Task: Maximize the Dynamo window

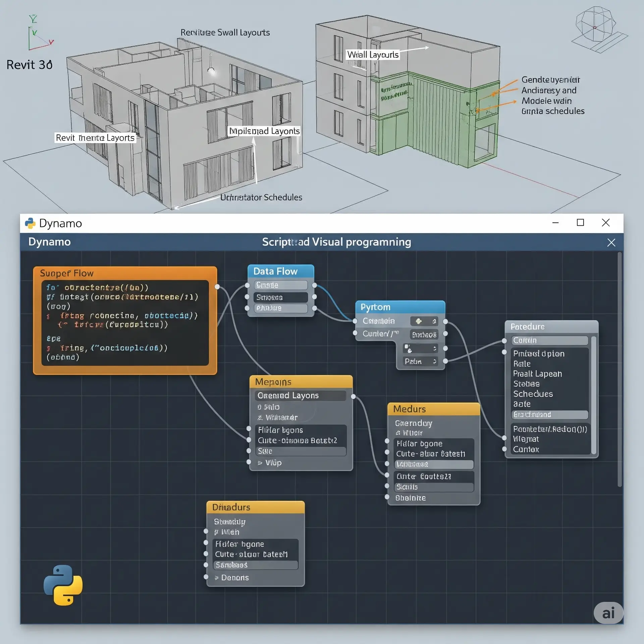Action: pyautogui.click(x=580, y=223)
